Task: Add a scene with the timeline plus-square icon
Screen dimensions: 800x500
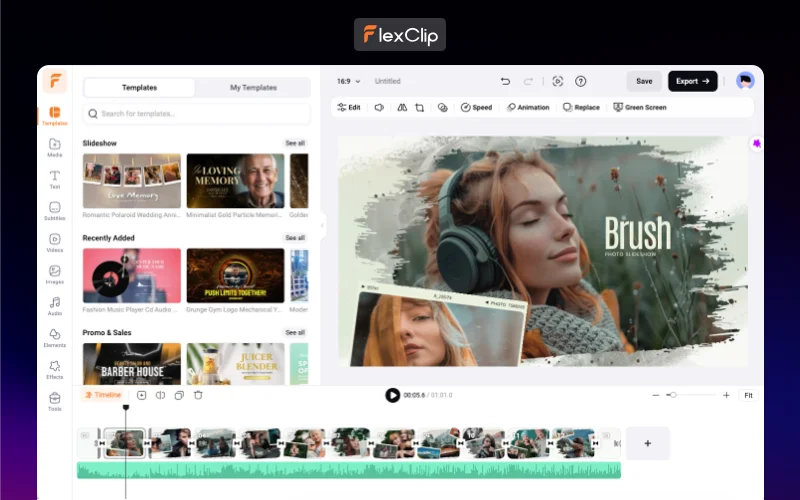Action: pyautogui.click(x=141, y=395)
